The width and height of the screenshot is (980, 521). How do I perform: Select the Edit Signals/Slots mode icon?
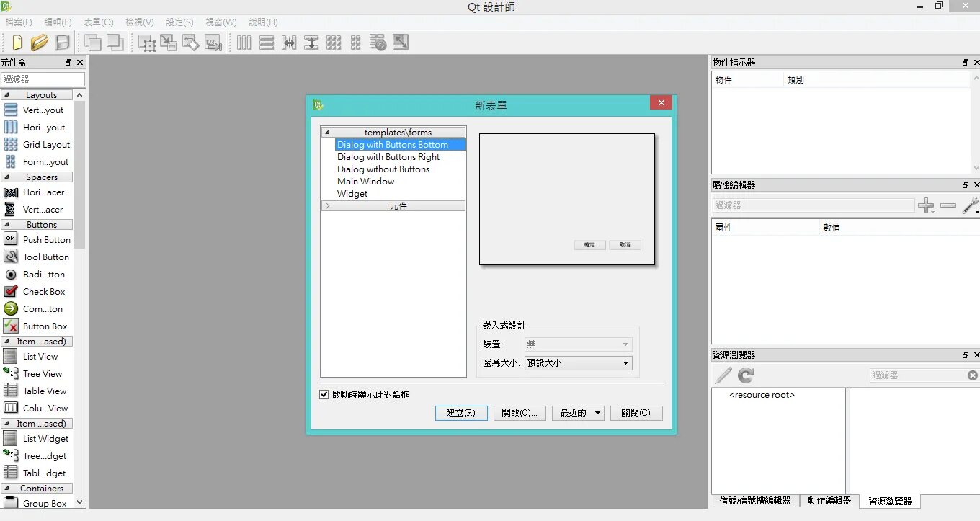coord(169,43)
